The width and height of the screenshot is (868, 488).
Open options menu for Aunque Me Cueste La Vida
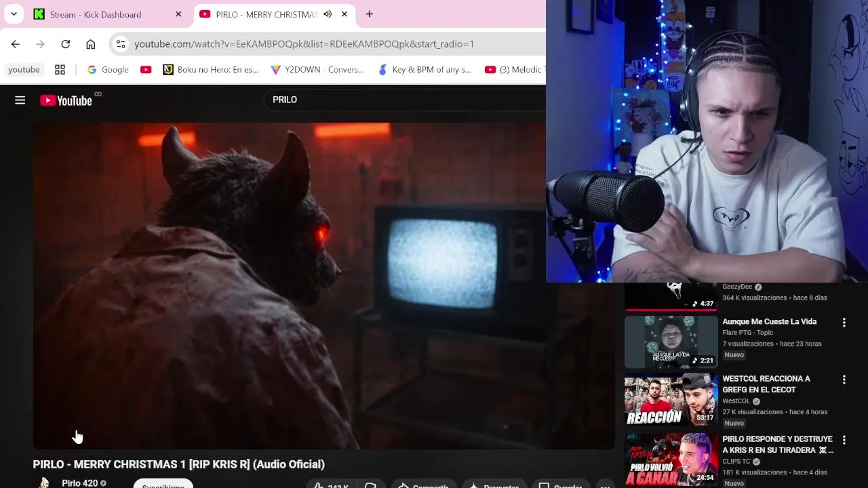pos(844,323)
